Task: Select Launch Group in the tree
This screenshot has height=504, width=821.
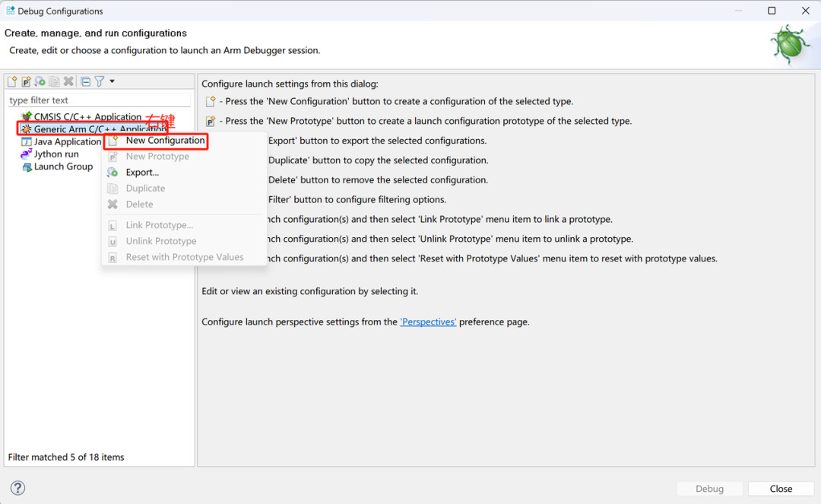Action: (x=63, y=166)
